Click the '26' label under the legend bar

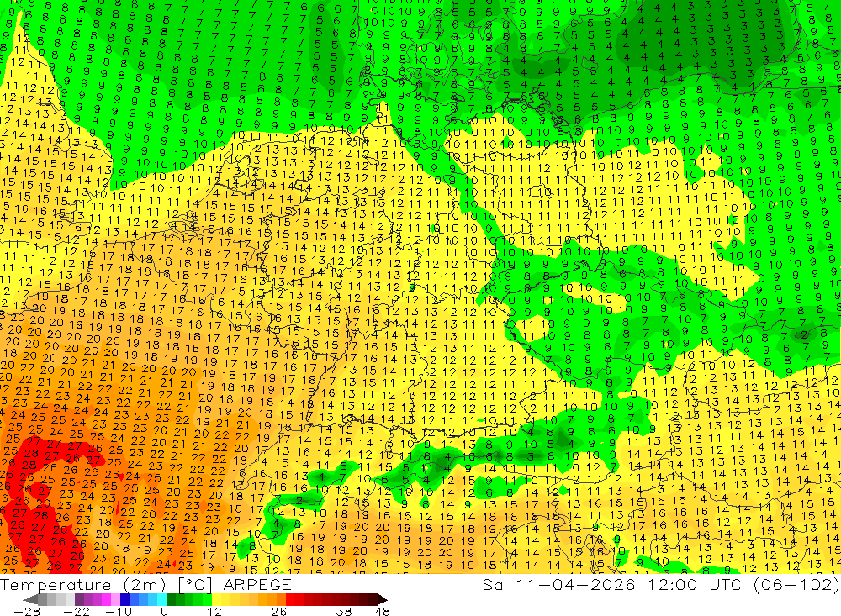tap(279, 611)
